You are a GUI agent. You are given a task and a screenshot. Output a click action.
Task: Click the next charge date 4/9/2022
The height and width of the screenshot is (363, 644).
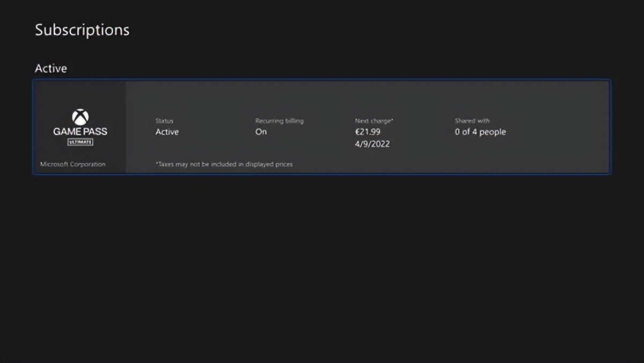point(374,143)
